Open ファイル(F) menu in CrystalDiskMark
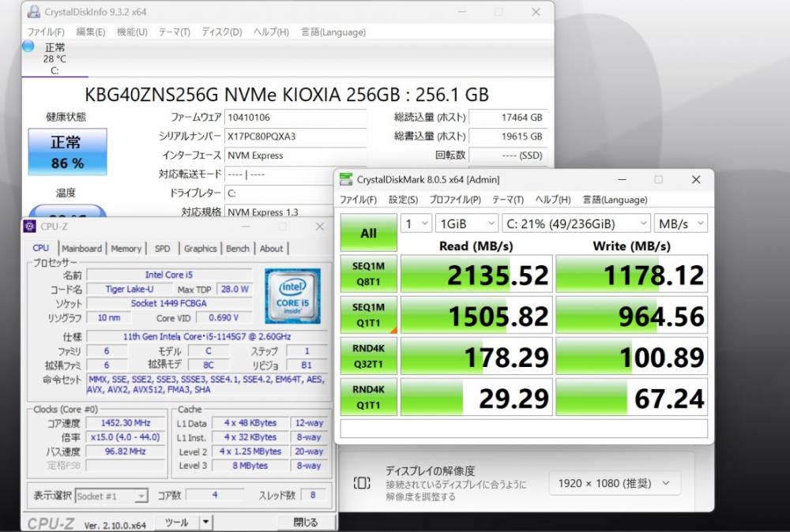The width and height of the screenshot is (790, 532). pyautogui.click(x=358, y=200)
